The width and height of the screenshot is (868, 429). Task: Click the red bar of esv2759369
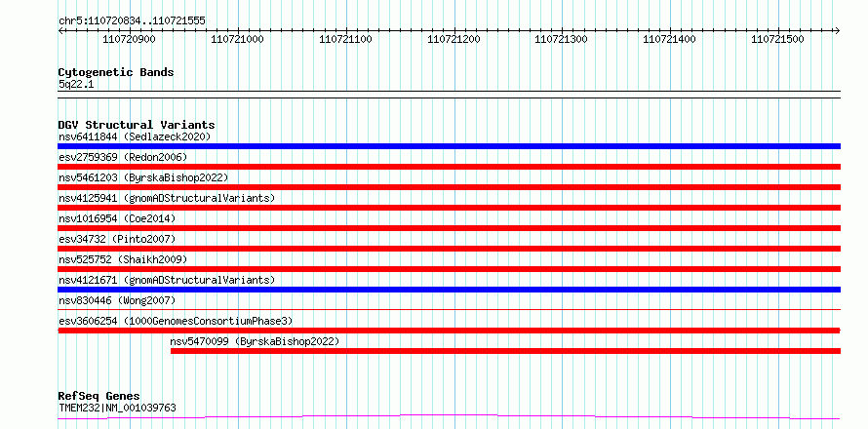449,167
